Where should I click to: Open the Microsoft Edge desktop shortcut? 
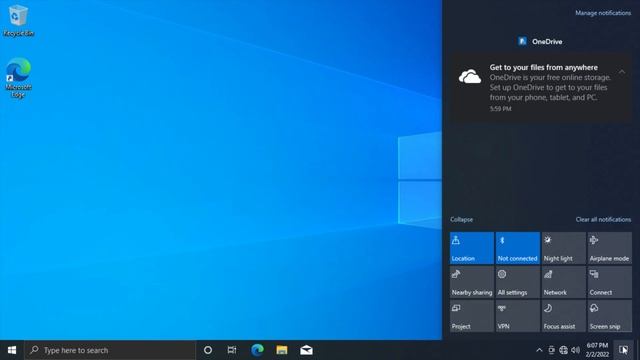pos(18,78)
